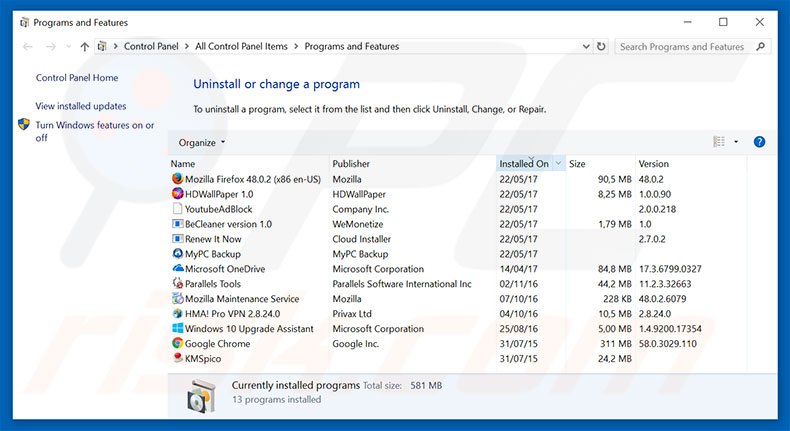The image size is (790, 431).
Task: Open the Organize dropdown menu
Action: [202, 143]
